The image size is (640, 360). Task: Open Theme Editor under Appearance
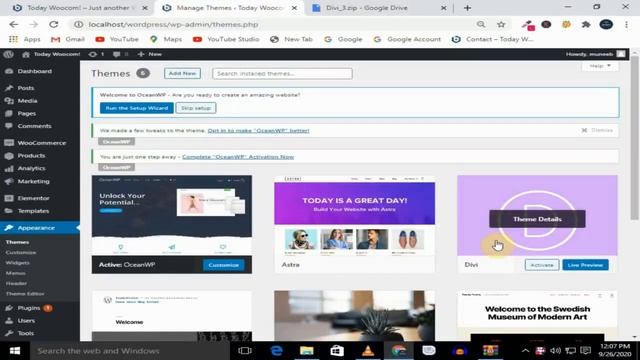(25, 293)
